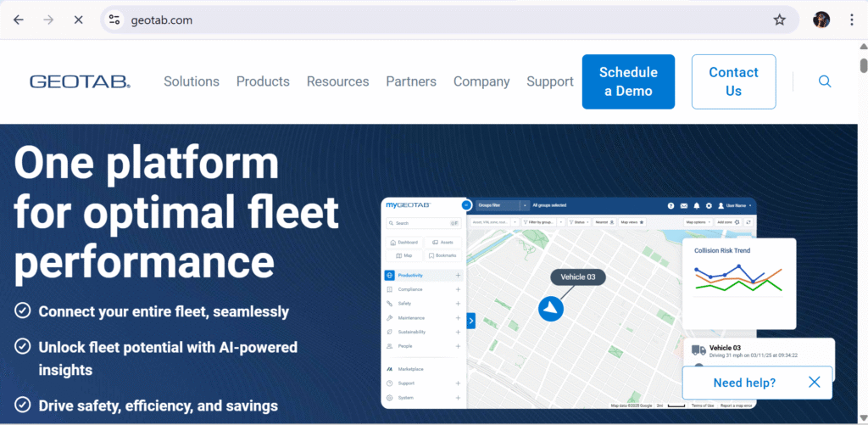The height and width of the screenshot is (425, 868).
Task: Click the help question-mark icon in MyGeotab preview
Action: (671, 205)
